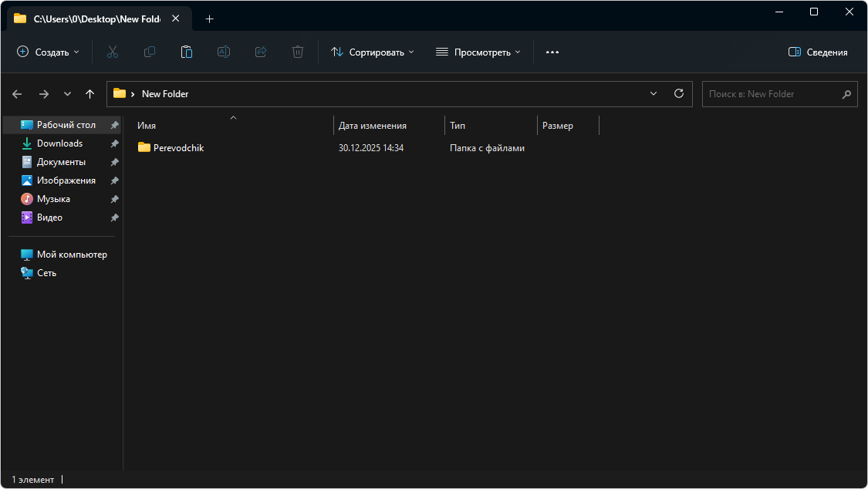Viewport: 868px width, 489px height.
Task: Click the Delete trash bin icon
Action: click(x=298, y=52)
